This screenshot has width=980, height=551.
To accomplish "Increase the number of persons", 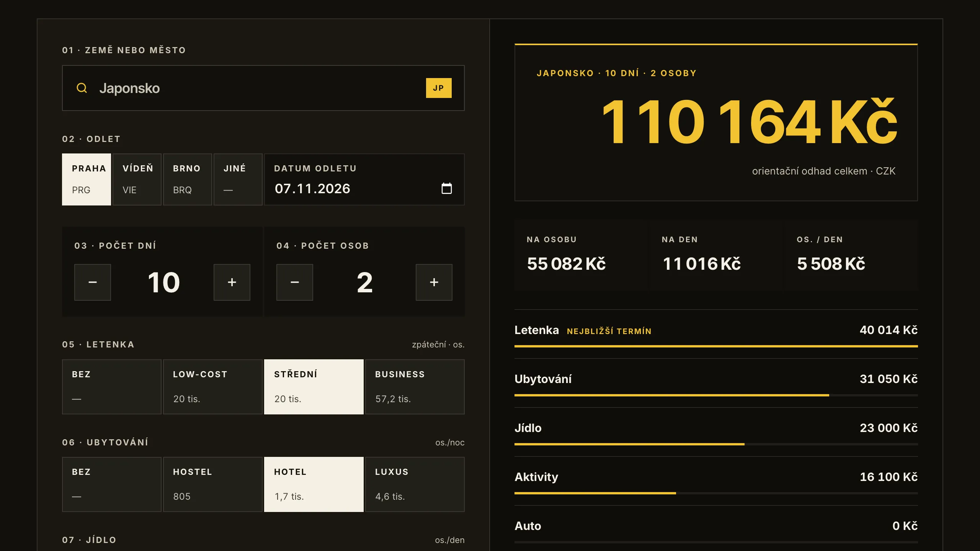I will (x=434, y=282).
